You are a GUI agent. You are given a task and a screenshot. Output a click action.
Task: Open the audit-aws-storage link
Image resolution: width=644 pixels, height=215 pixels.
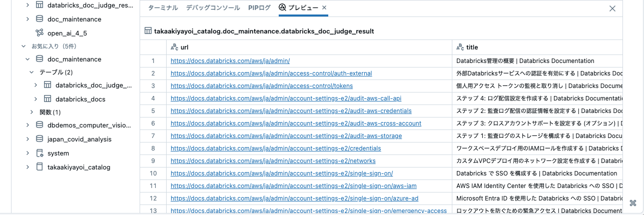(x=286, y=136)
